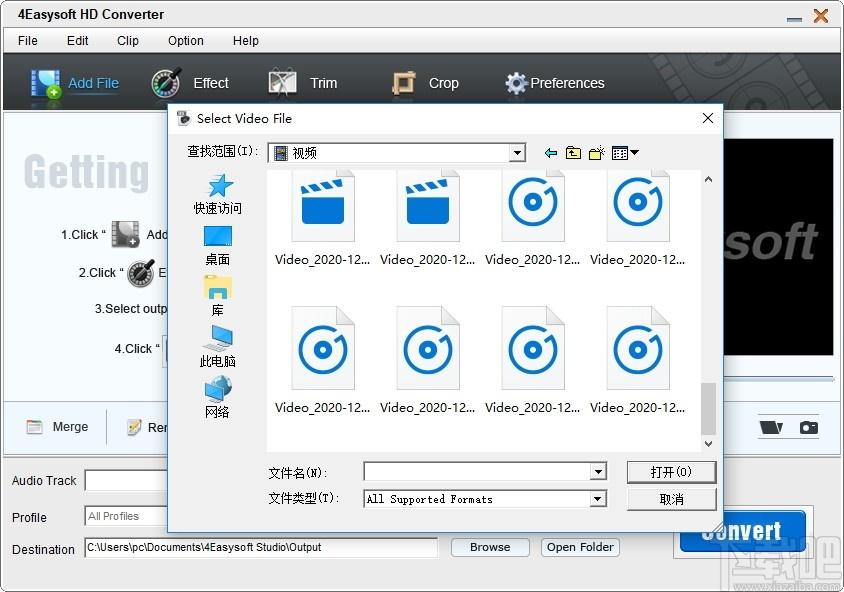Go up one folder level in the dialog
The height and width of the screenshot is (592, 844).
(x=573, y=153)
